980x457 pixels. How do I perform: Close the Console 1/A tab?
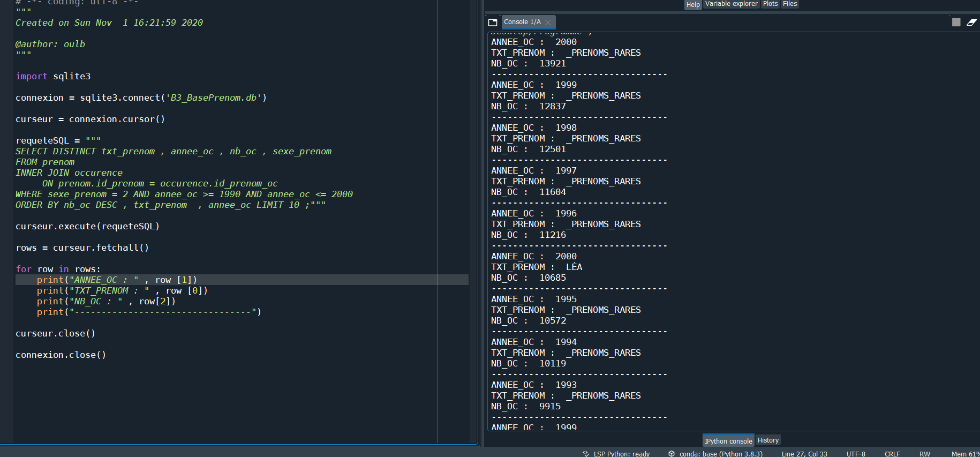[x=548, y=23]
